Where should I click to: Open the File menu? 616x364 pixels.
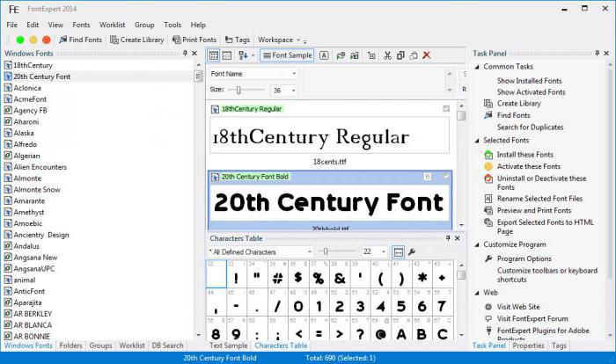pos(11,25)
